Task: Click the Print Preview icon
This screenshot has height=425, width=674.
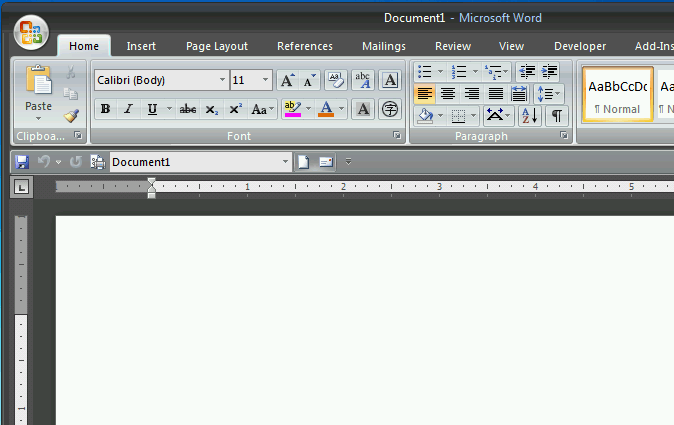Action: click(98, 162)
